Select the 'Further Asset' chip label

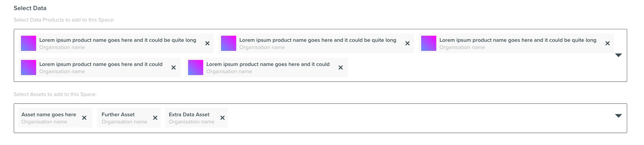coord(118,115)
